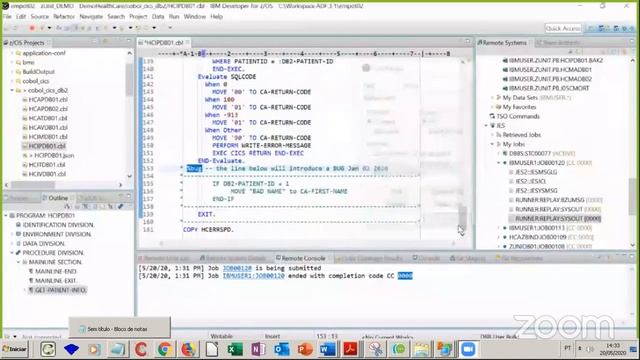Select JES2:JESJCL under JOB00120
This screenshot has width=640, height=360.
530,181
